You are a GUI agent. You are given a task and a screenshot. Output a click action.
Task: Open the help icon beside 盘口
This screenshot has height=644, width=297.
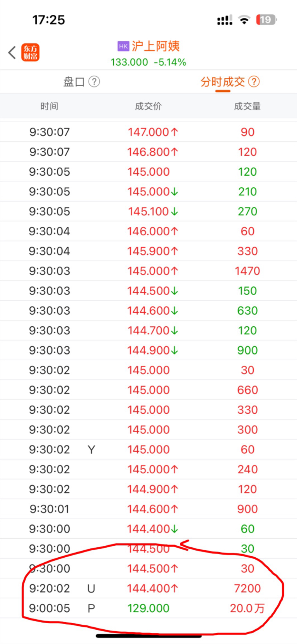[94, 82]
